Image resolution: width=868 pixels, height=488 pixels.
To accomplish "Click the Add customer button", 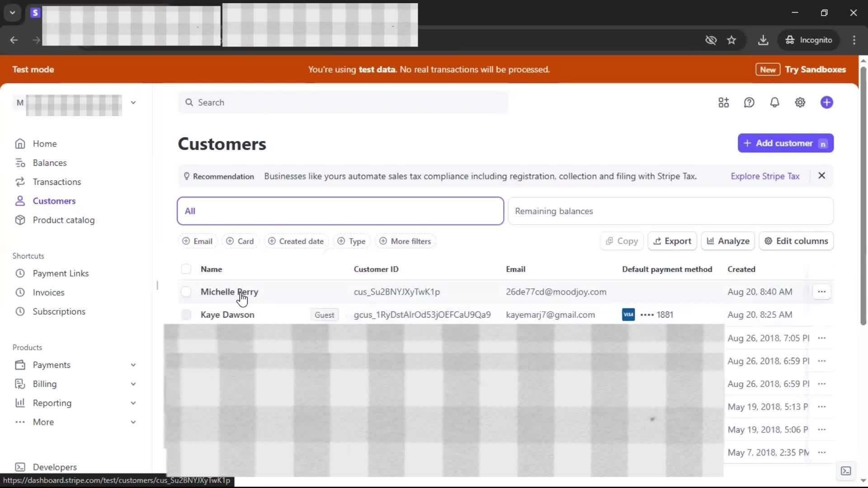I will [785, 143].
